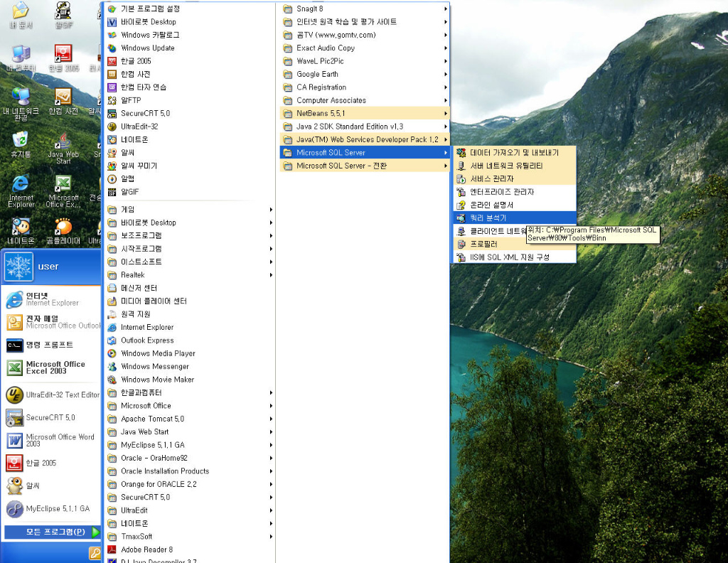Open Oracle Installation Products folder
This screenshot has height=563, width=728.
(189, 471)
